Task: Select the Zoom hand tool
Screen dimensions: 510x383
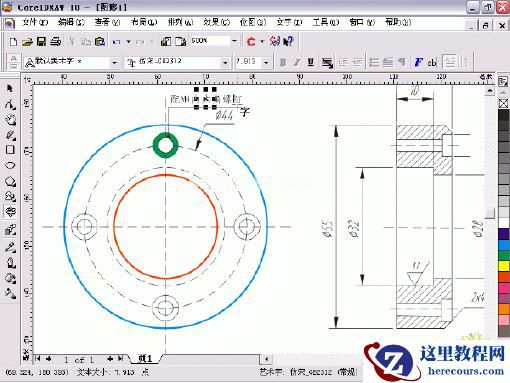Action: coord(10,120)
